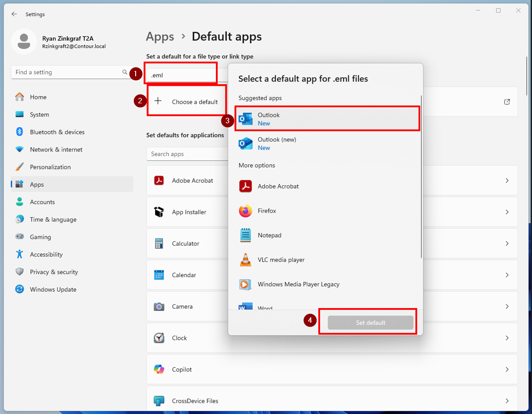Click the Camera app icon

pyautogui.click(x=159, y=307)
